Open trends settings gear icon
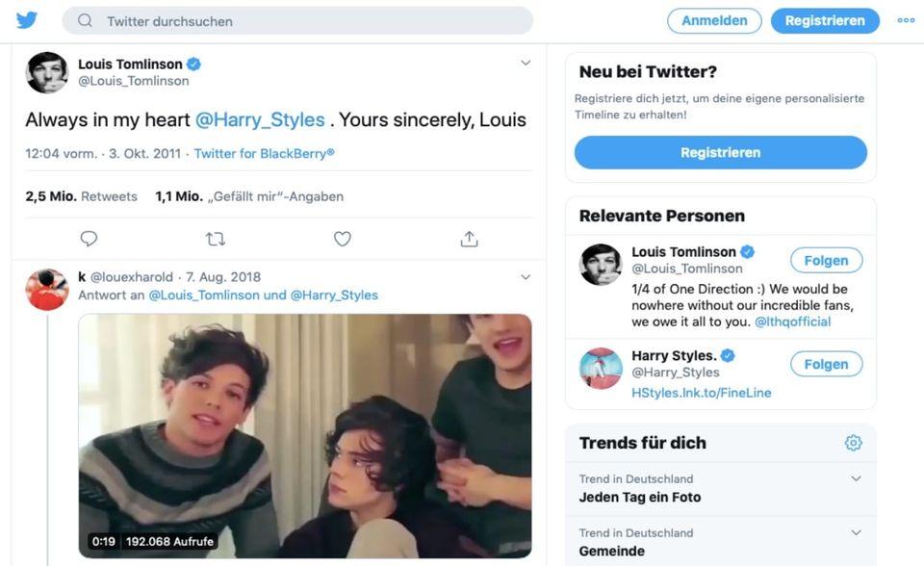The height and width of the screenshot is (566, 924). pos(853,443)
